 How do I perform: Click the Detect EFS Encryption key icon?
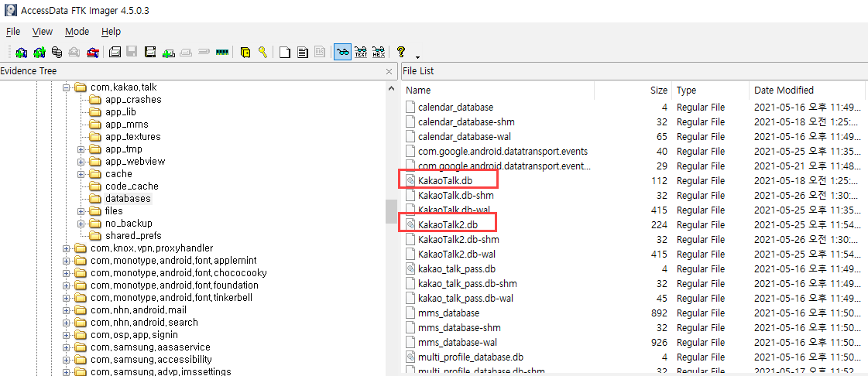[x=262, y=53]
